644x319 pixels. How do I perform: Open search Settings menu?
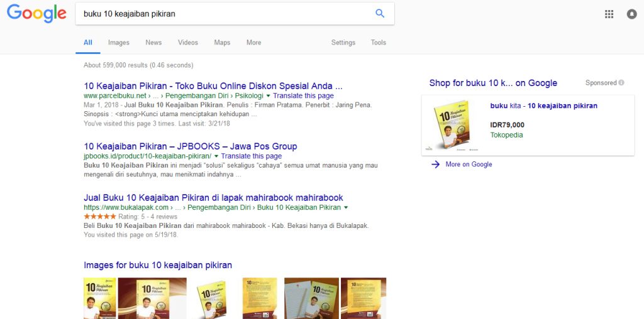(343, 43)
